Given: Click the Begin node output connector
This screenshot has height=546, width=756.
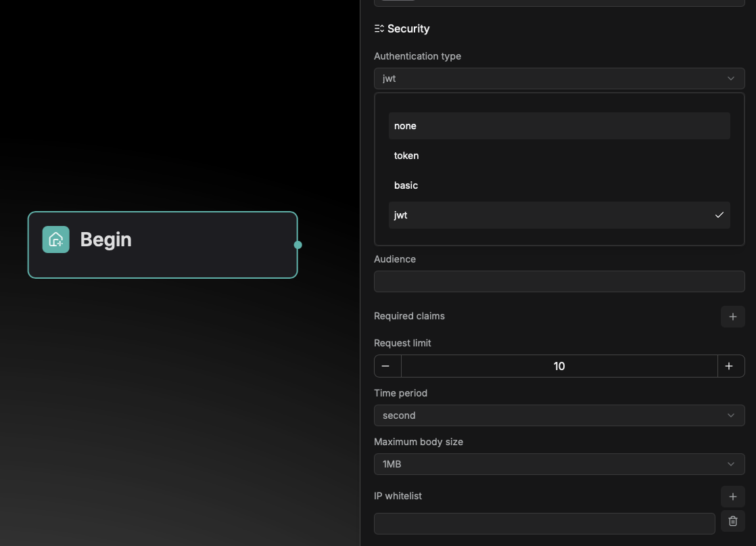Looking at the screenshot, I should (298, 245).
